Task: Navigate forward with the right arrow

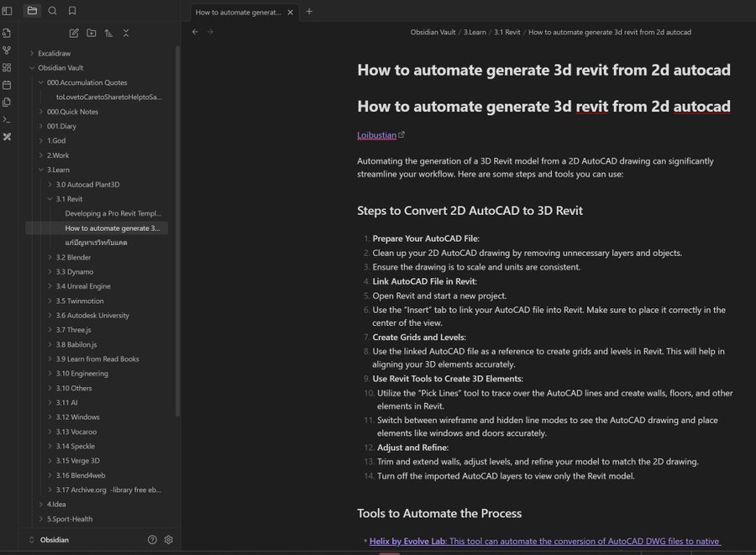Action: click(210, 32)
